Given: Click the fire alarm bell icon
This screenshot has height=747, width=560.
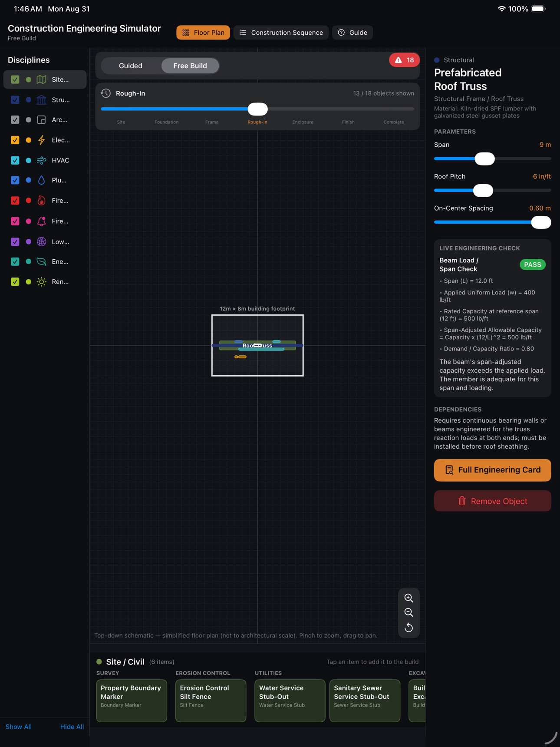Looking at the screenshot, I should point(41,221).
